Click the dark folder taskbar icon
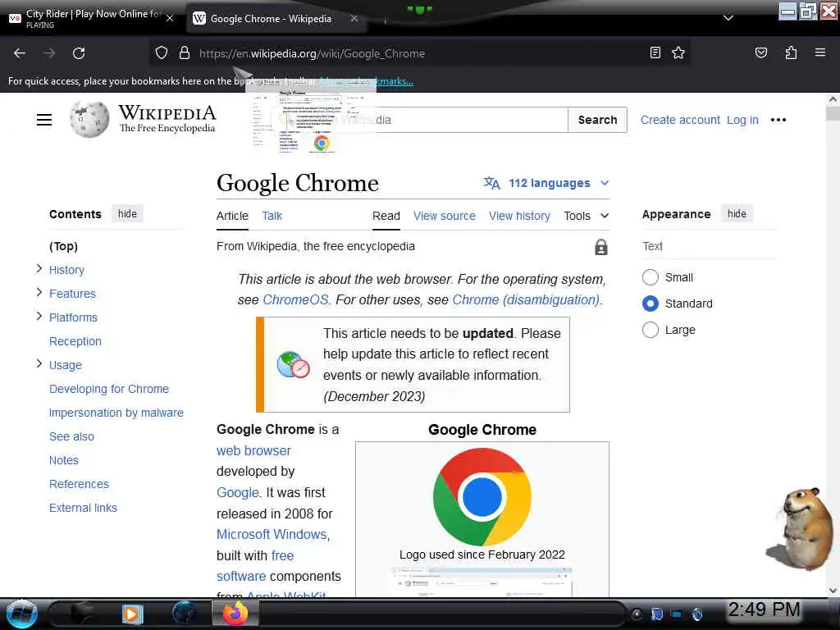 coord(82,614)
